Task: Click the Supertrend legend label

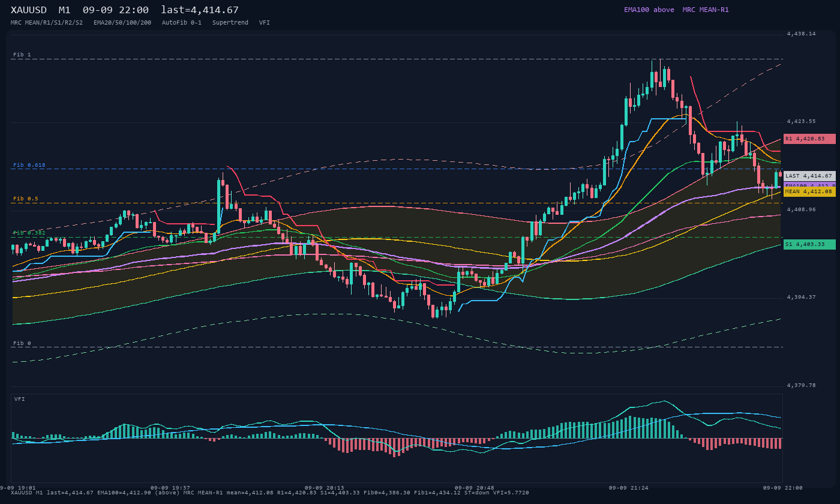Action: coord(230,22)
